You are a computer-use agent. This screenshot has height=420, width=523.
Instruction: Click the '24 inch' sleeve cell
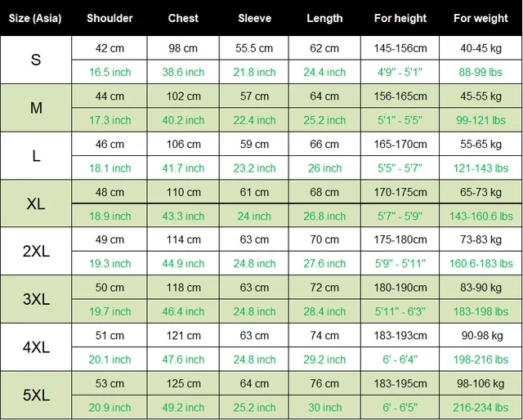tap(254, 217)
